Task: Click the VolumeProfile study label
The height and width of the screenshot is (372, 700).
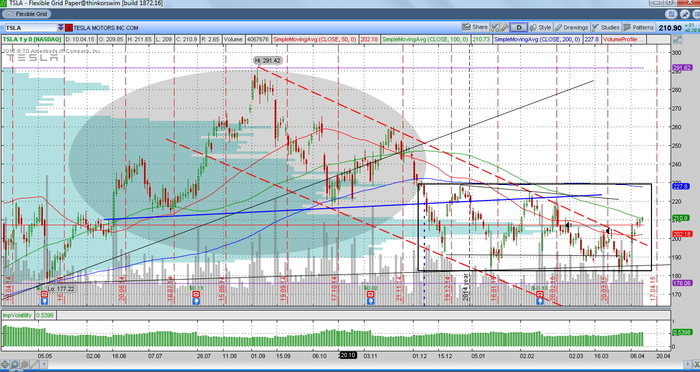Action: (624, 40)
